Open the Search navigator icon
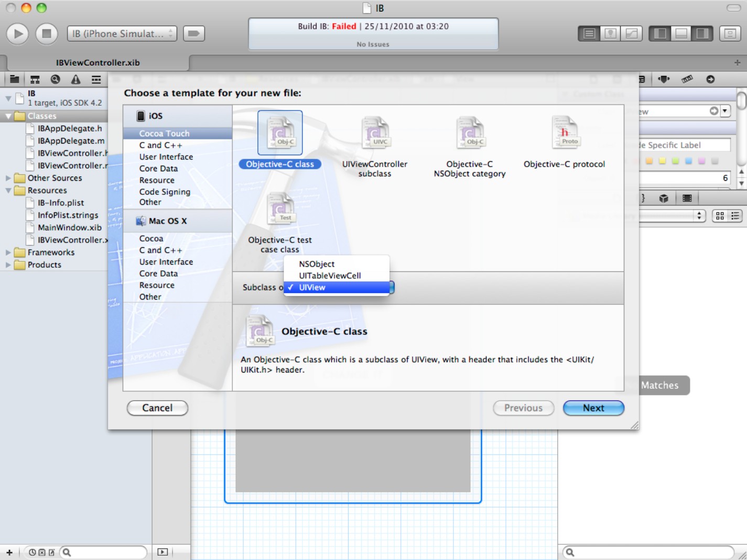This screenshot has width=747, height=560. pyautogui.click(x=55, y=79)
